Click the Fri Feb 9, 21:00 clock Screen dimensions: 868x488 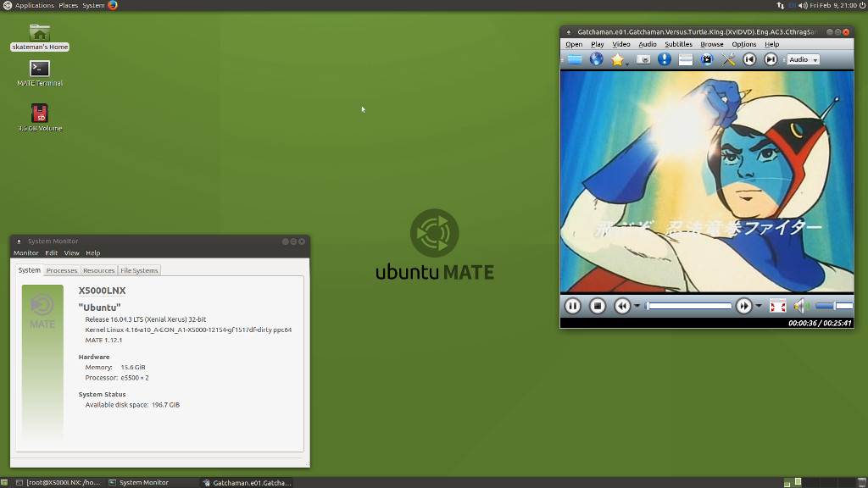coord(833,5)
